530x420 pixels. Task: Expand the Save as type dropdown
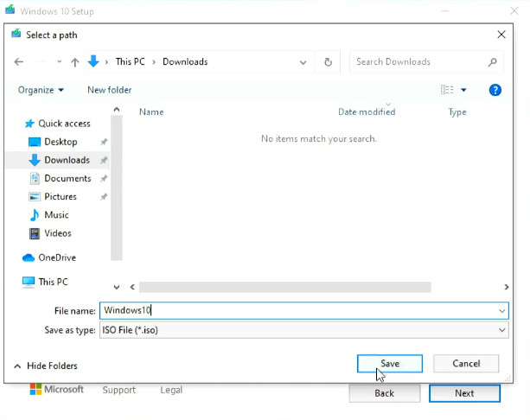pyautogui.click(x=501, y=330)
